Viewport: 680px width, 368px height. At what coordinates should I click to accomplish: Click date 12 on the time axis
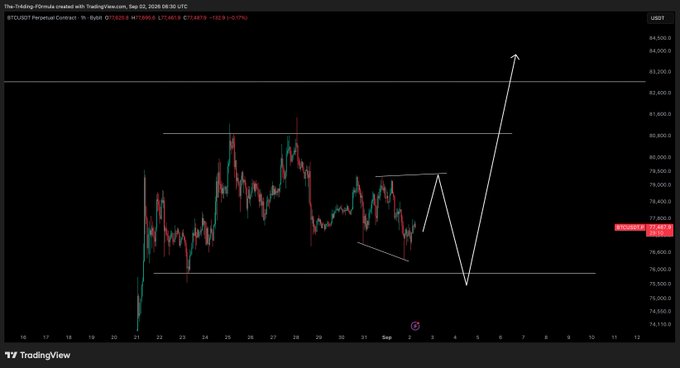tap(637, 337)
